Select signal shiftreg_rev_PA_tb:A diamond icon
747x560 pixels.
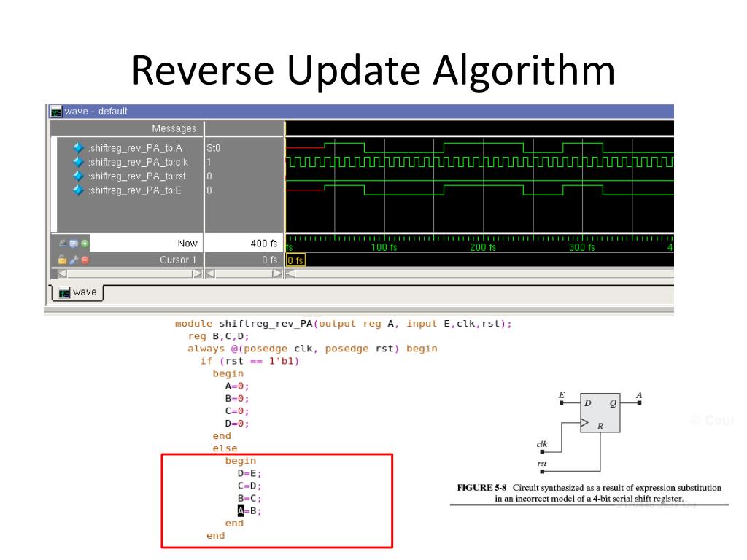[79, 148]
